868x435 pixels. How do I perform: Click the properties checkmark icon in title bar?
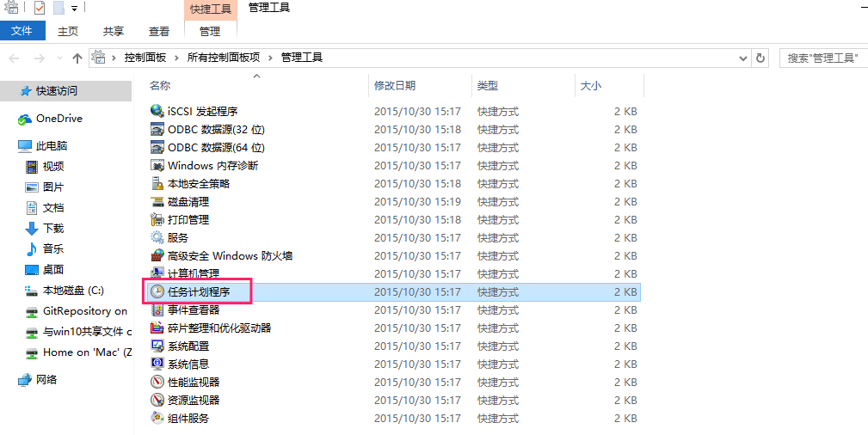[40, 8]
